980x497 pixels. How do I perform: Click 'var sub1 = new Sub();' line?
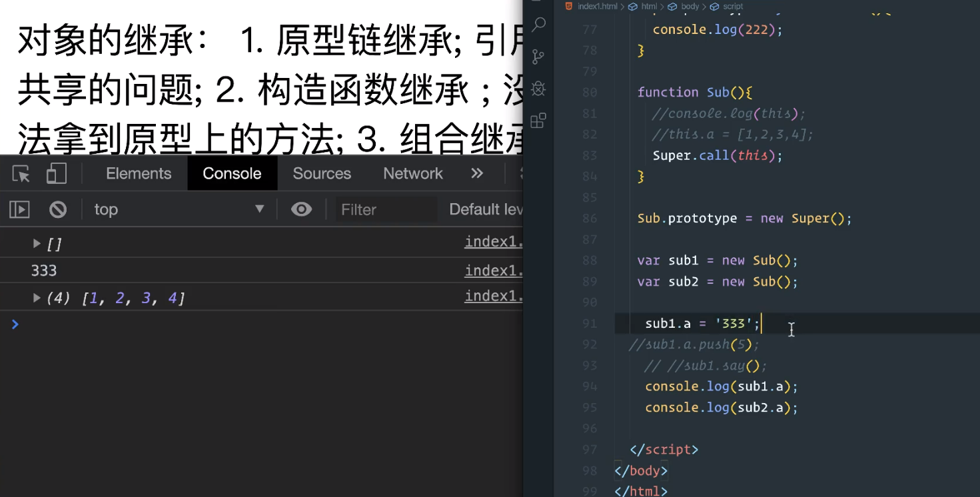click(718, 260)
